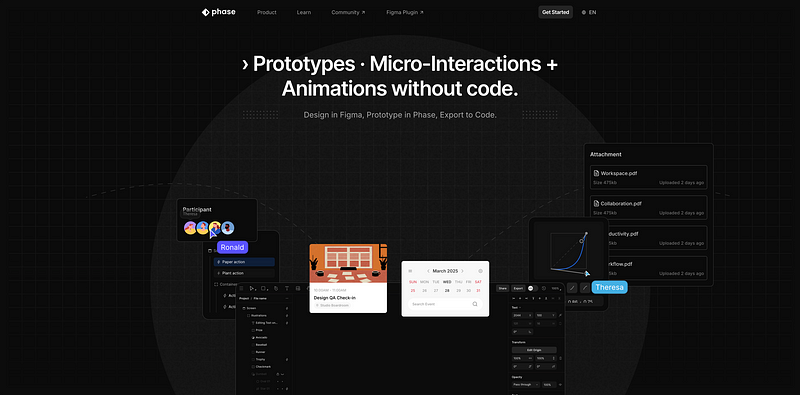Click the calendar settings gear icon
The image size is (800, 395).
(480, 271)
